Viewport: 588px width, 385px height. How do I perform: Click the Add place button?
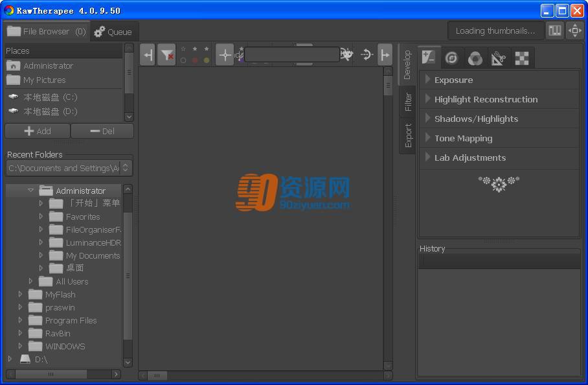pos(38,131)
